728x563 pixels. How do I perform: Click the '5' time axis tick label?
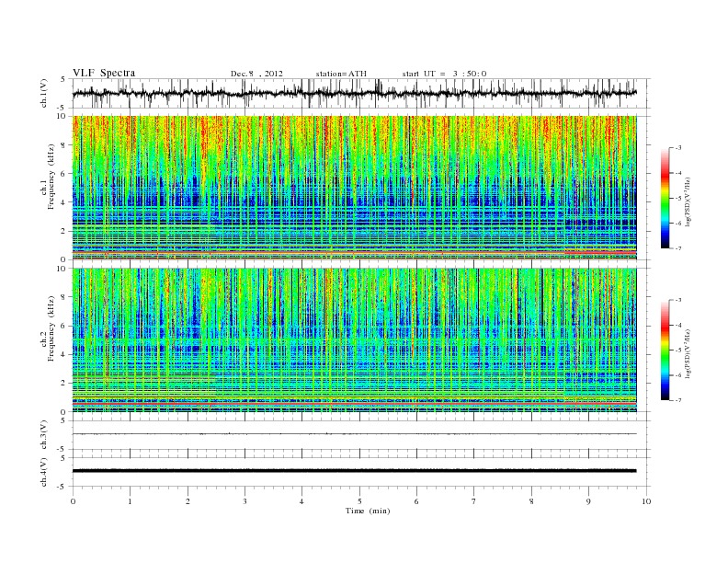[359, 501]
